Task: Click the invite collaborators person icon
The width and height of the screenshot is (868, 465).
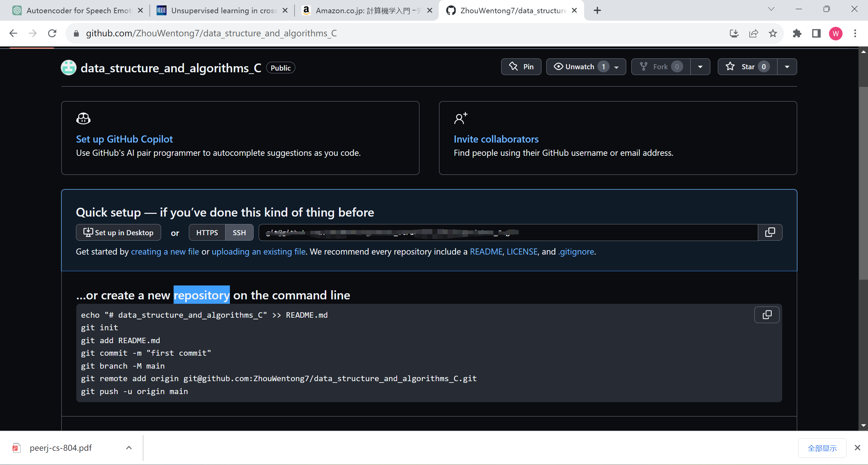Action: (x=460, y=118)
